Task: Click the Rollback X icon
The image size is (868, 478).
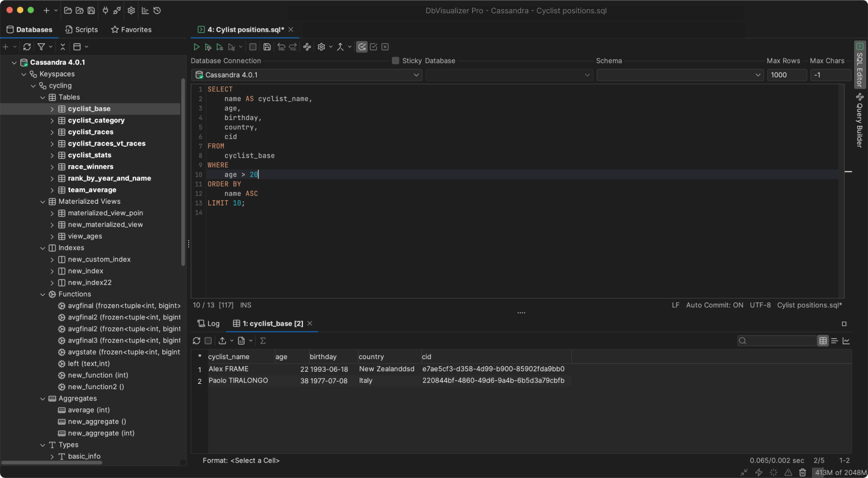Action: pos(385,47)
